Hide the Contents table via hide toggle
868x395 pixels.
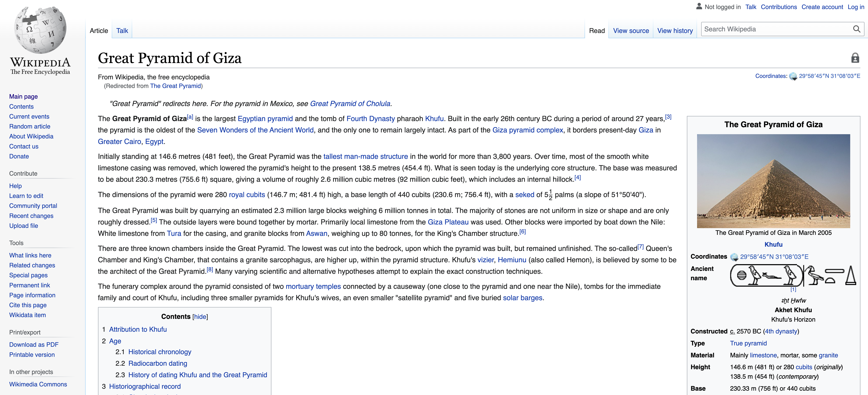200,317
